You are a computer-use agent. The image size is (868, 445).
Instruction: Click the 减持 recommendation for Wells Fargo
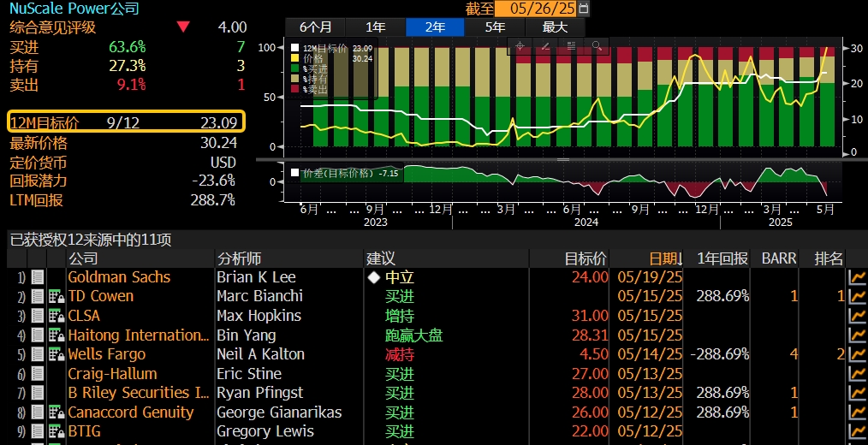[x=400, y=354]
